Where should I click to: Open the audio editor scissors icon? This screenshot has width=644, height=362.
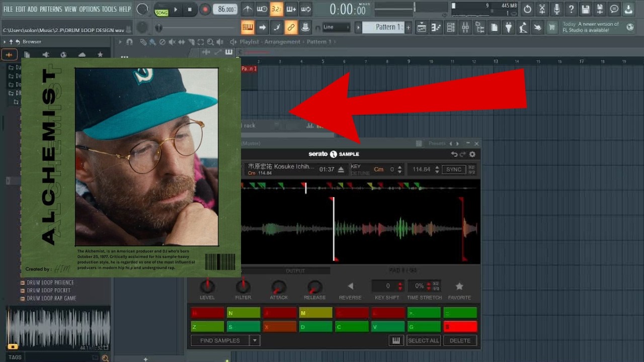[542, 9]
